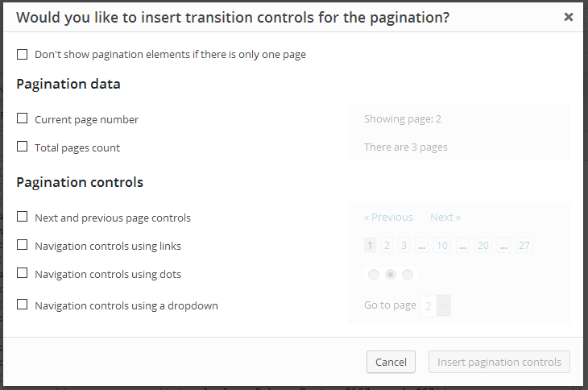Click the « Previous preview link
This screenshot has width=588, height=390.
(x=388, y=217)
